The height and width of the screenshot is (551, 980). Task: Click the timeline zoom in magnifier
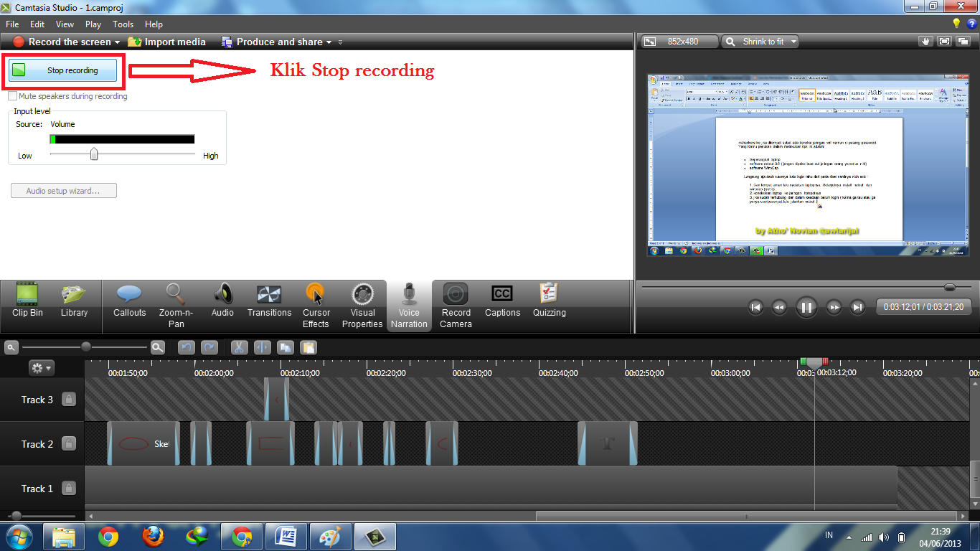(x=158, y=347)
